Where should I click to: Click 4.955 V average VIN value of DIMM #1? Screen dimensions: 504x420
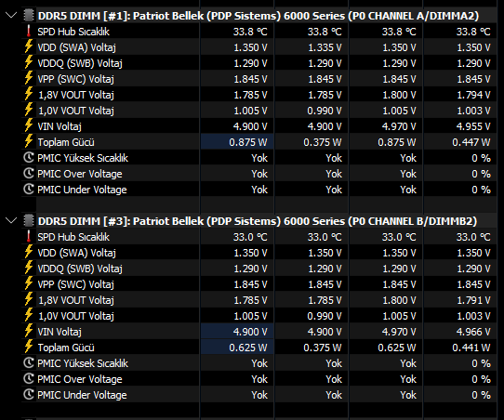pos(473,126)
